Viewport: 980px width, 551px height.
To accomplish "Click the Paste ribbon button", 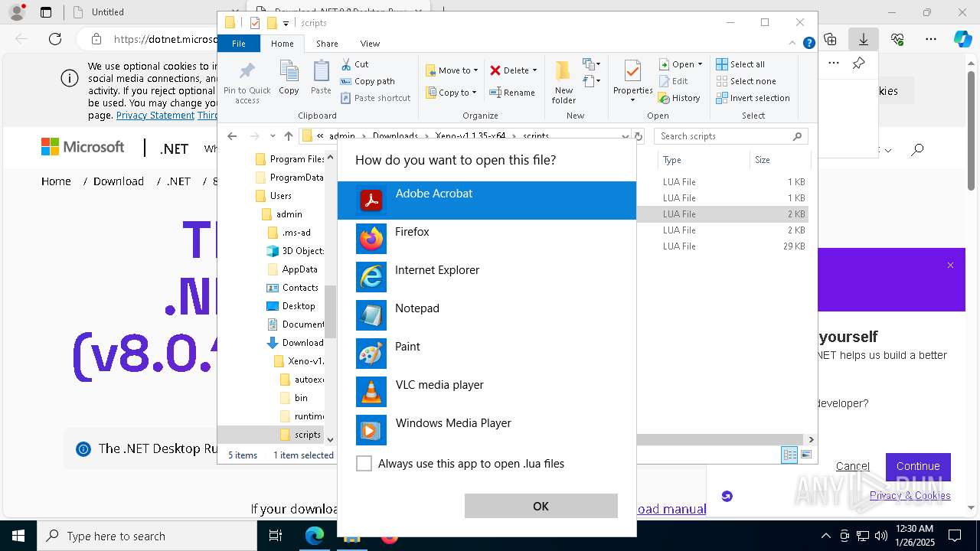I will tap(321, 78).
